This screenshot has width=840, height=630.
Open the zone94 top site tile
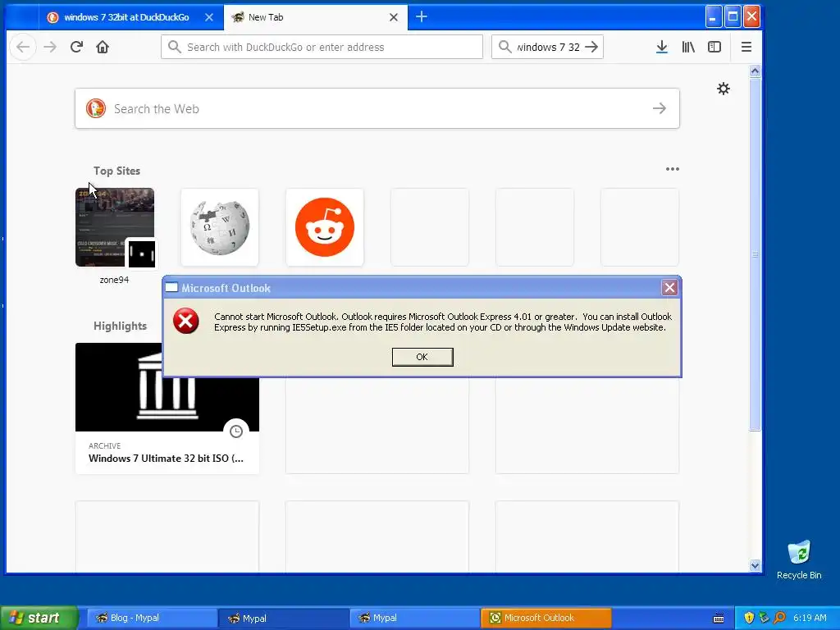click(115, 227)
